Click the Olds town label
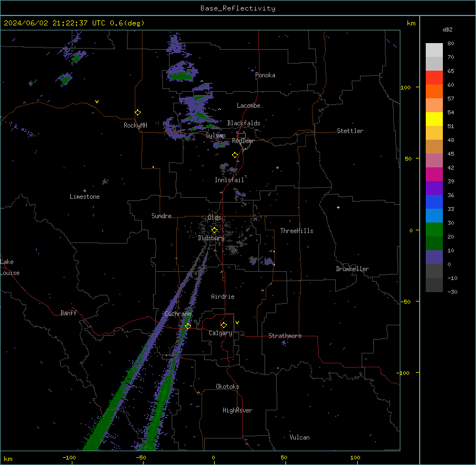Screen dimensions: 476x465 214,218
